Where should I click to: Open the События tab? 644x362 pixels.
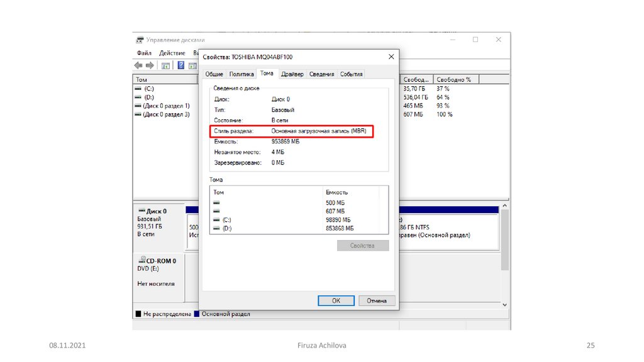click(351, 74)
